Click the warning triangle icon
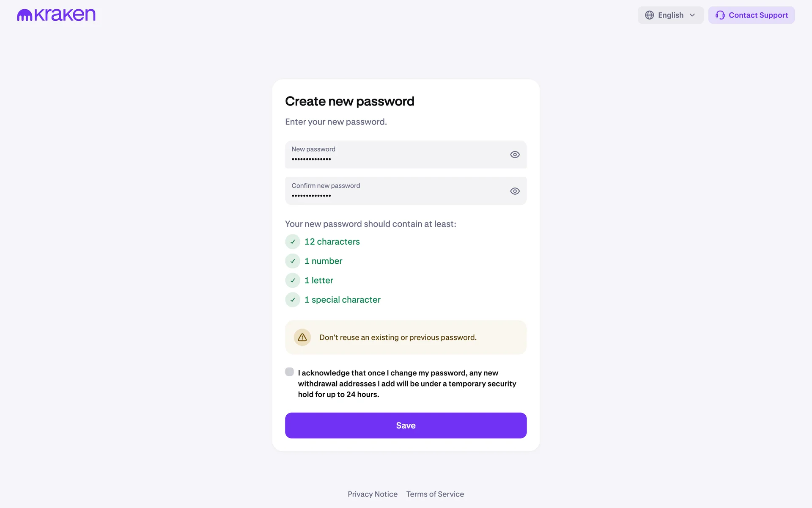Viewport: 812px width, 508px height. pyautogui.click(x=302, y=337)
